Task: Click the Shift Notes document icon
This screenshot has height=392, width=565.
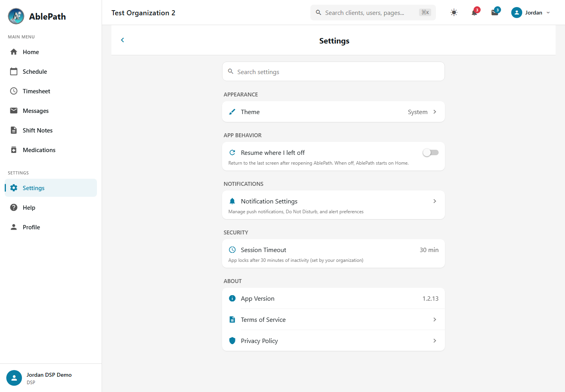Action: coord(14,130)
